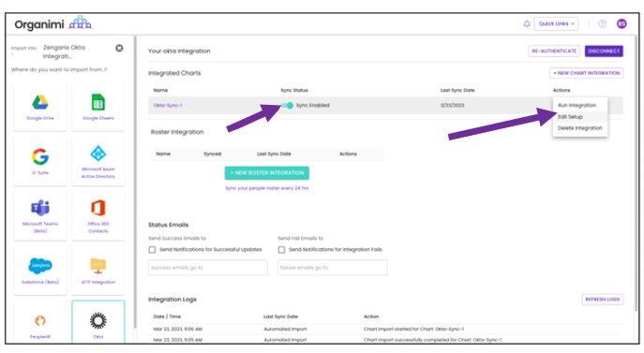644x353 pixels.
Task: Click the New Roster Integration button
Action: click(267, 173)
